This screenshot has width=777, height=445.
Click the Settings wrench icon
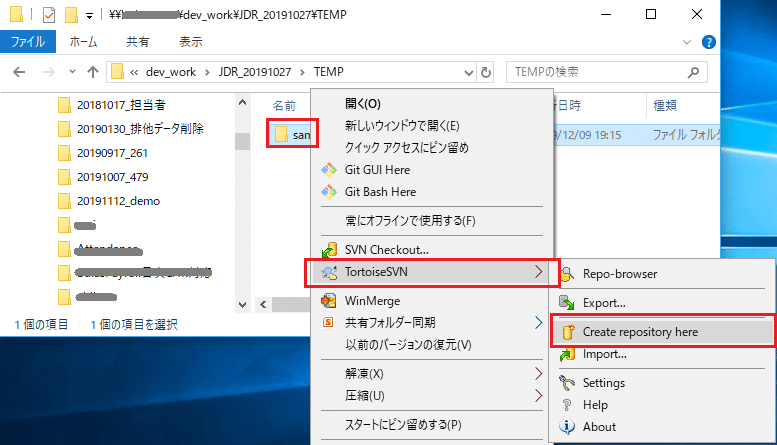(x=567, y=383)
